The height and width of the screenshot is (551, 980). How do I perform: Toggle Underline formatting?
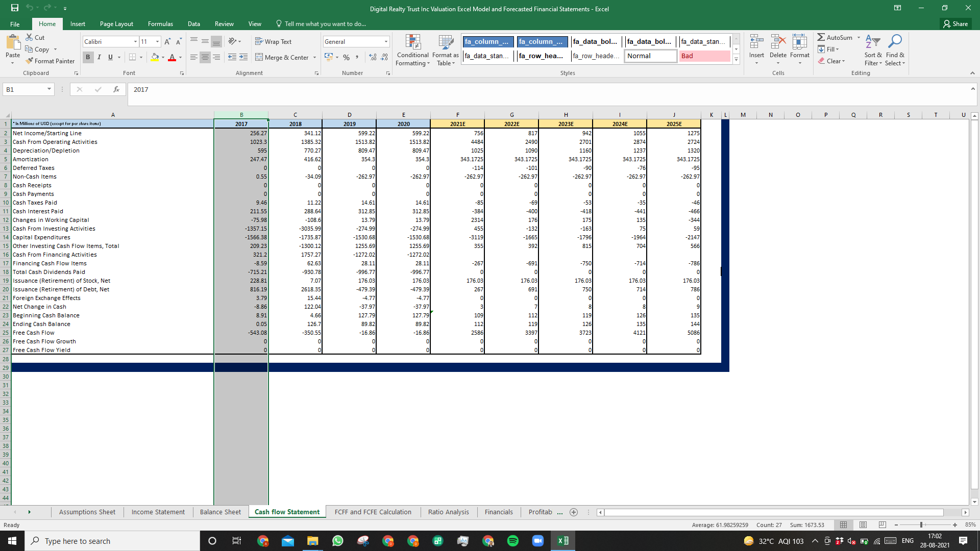(x=110, y=57)
